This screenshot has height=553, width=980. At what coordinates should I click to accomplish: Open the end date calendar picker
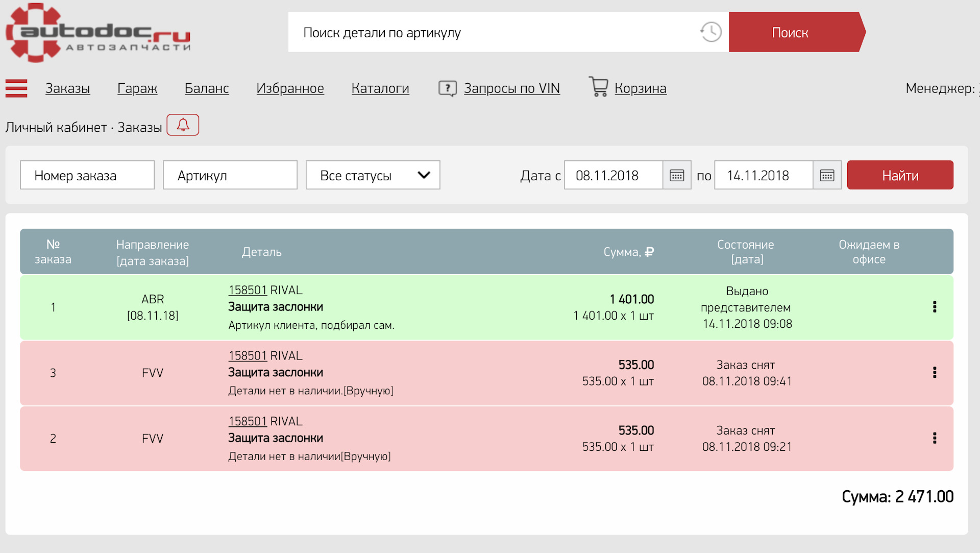(x=827, y=175)
